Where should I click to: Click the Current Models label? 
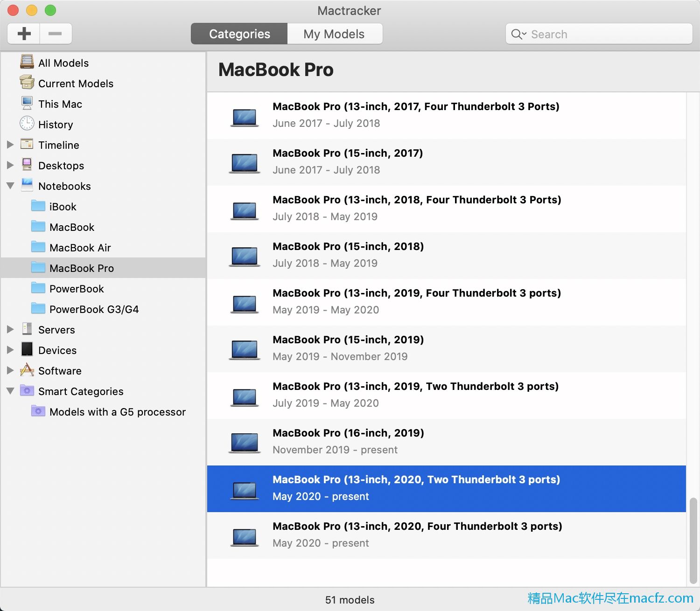[76, 83]
